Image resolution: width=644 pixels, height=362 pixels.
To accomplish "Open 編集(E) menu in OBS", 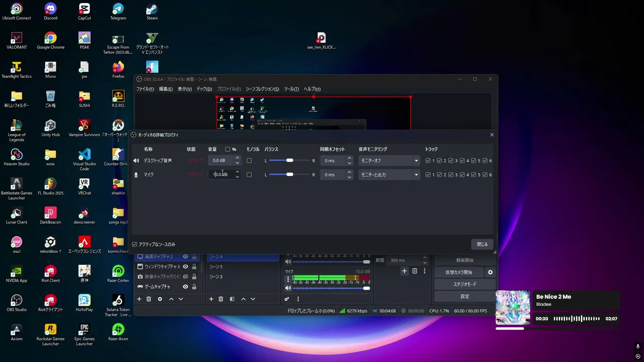I will click(x=166, y=89).
